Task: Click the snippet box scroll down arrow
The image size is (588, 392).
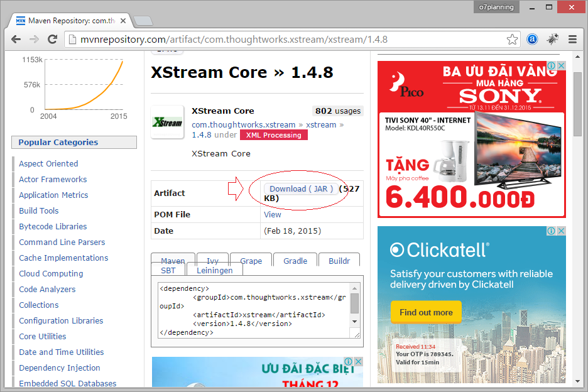Action: click(x=355, y=322)
